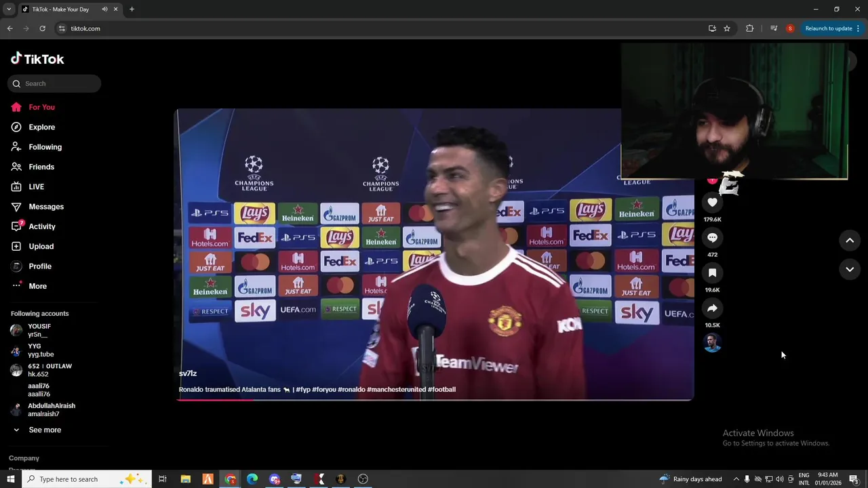Screen dimensions: 868x488
Task: Open the notification center
Action: [x=854, y=479]
